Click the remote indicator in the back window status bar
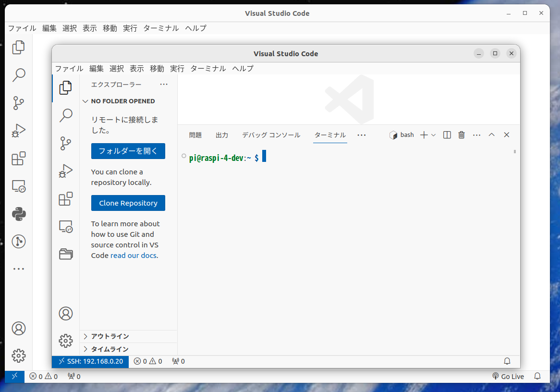Screen dimensions: 560x392 click(x=14, y=376)
